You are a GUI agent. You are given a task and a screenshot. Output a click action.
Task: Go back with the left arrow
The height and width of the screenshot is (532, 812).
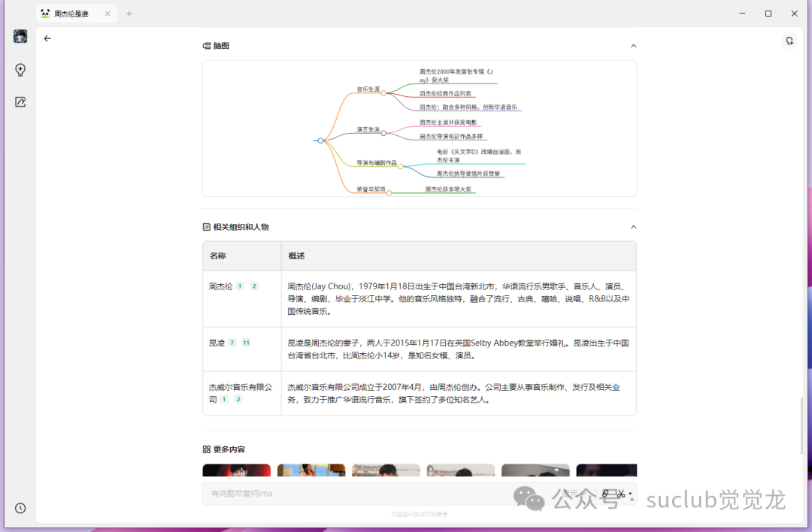click(47, 38)
